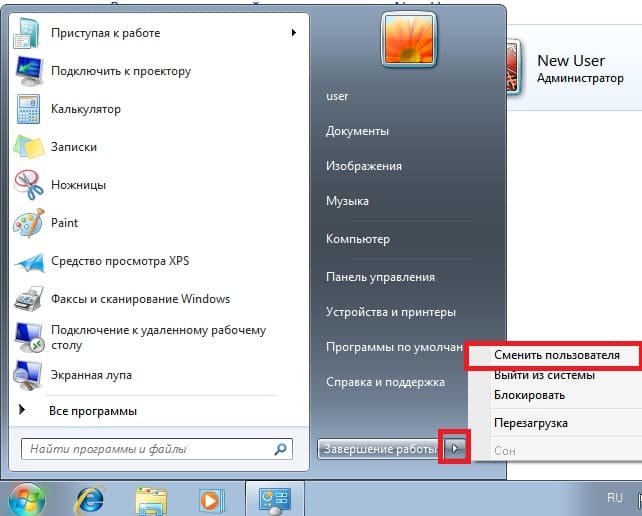This screenshot has height=516, width=642.
Task: Open Панель управления link
Action: (x=380, y=277)
